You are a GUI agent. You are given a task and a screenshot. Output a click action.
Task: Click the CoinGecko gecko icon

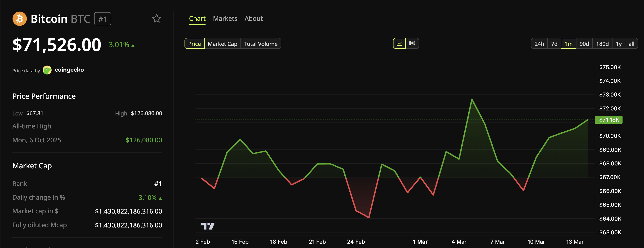48,70
